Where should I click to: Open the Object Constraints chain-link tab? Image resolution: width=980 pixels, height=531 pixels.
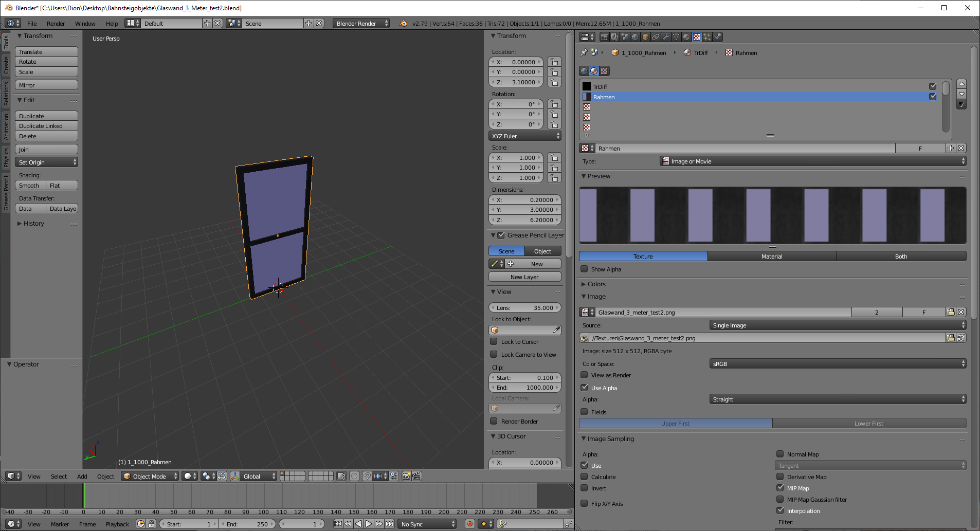656,37
